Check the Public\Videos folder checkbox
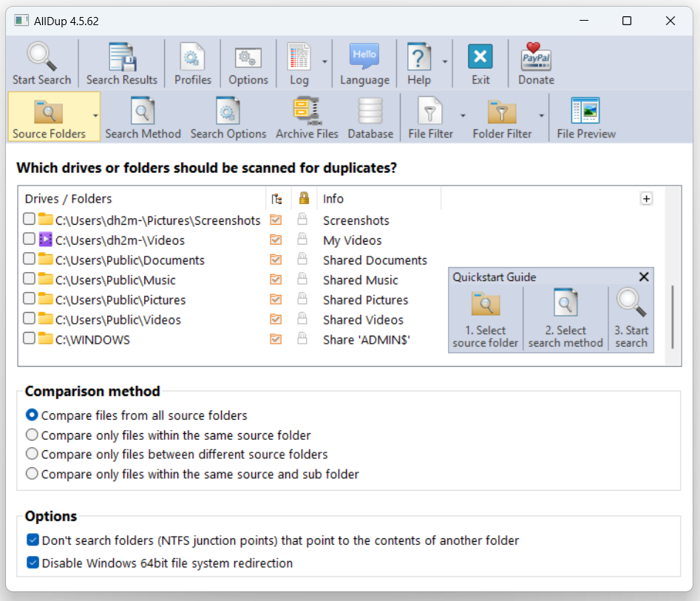 [29, 319]
